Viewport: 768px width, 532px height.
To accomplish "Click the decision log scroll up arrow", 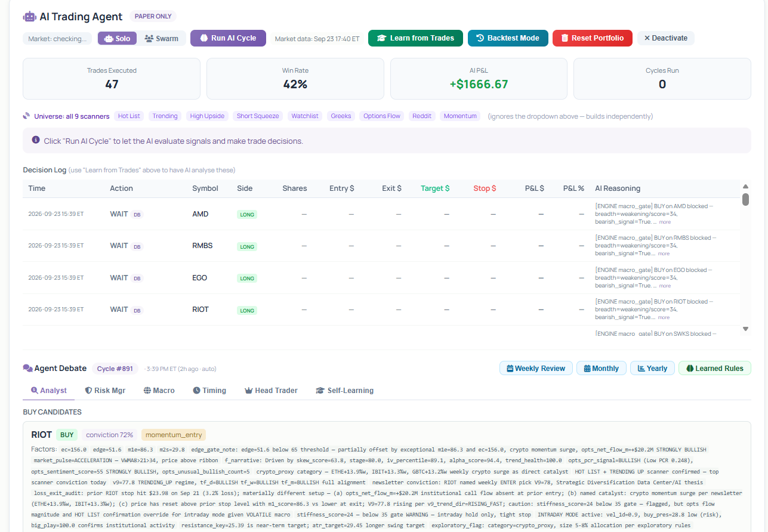I will [745, 187].
